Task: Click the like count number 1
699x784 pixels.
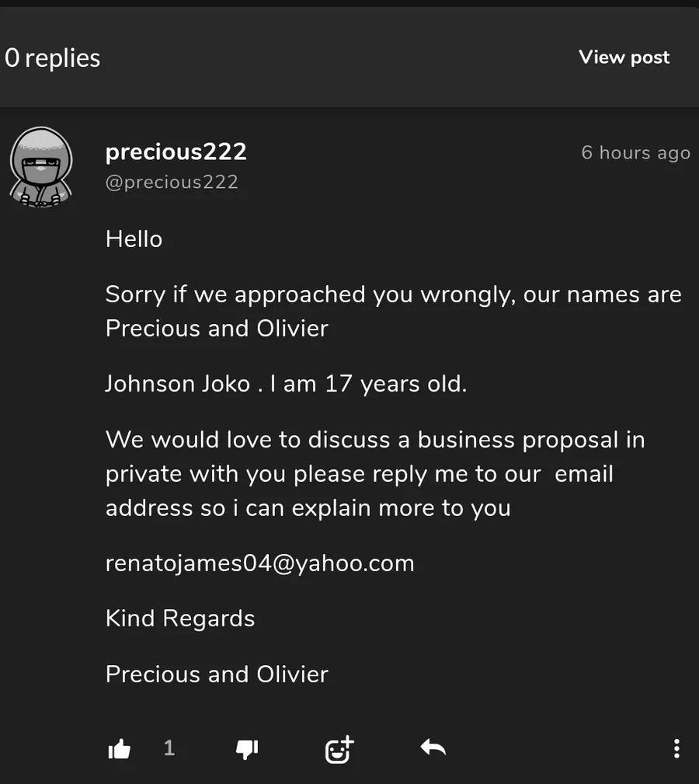Action: tap(169, 748)
